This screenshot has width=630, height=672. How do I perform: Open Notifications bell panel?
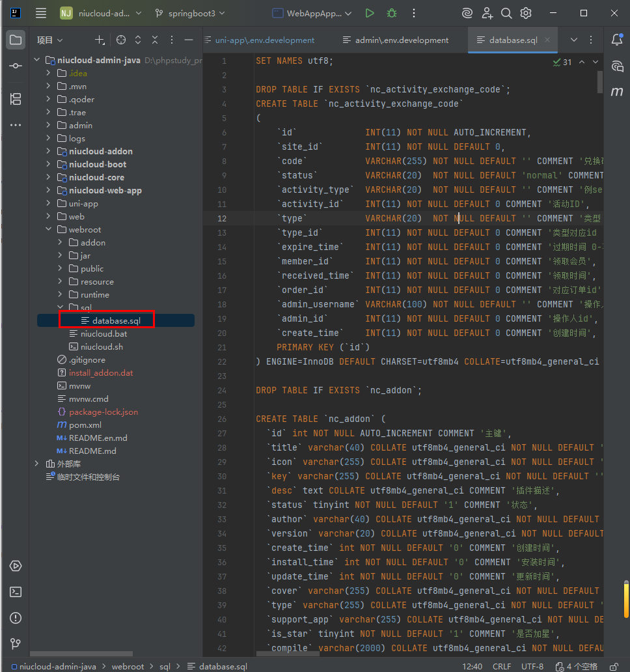tap(617, 40)
